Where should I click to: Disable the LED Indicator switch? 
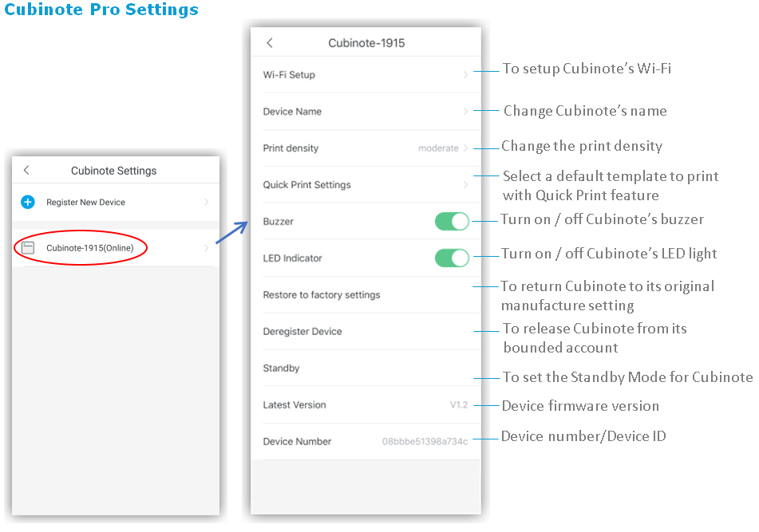[452, 258]
